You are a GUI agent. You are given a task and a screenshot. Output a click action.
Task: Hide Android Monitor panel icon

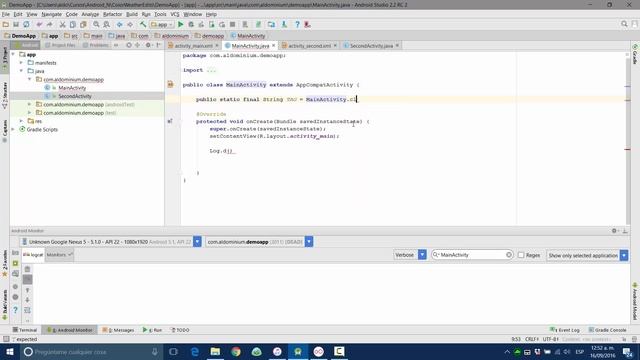(x=625, y=231)
